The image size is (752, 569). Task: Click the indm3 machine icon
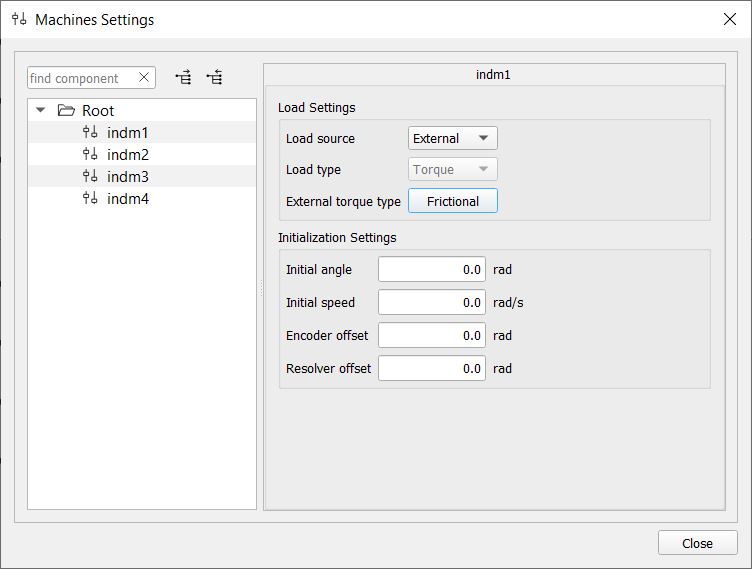90,177
